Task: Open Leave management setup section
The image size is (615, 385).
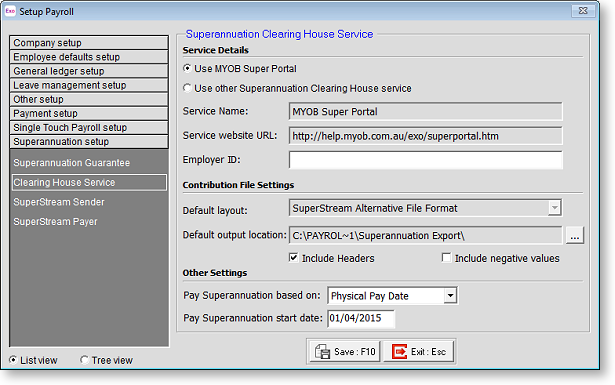Action: pyautogui.click(x=89, y=85)
